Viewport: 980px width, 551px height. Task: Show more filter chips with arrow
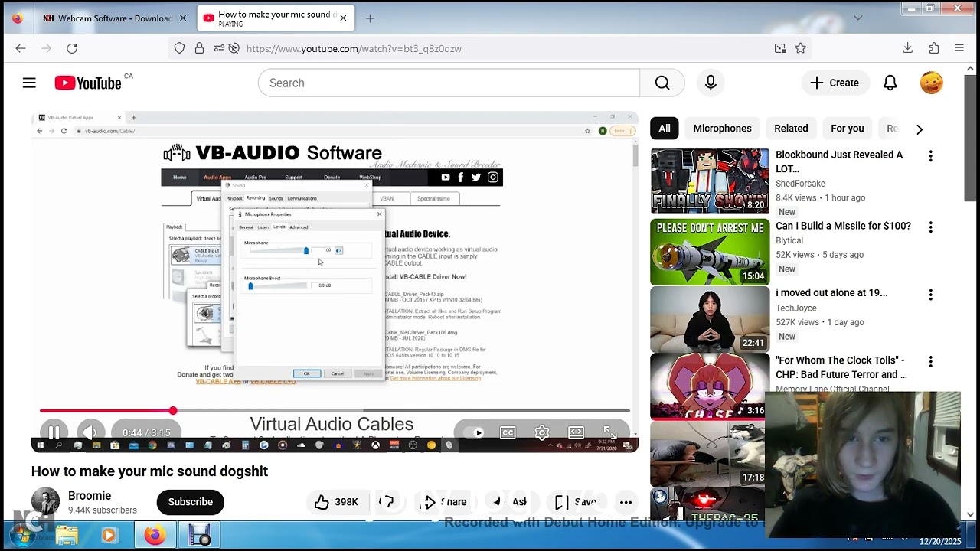(x=920, y=129)
